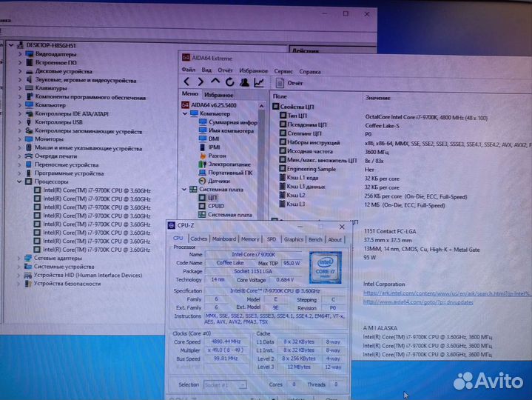
Task: Expand Встроенное ПО in Device Manager
Action: pos(20,62)
